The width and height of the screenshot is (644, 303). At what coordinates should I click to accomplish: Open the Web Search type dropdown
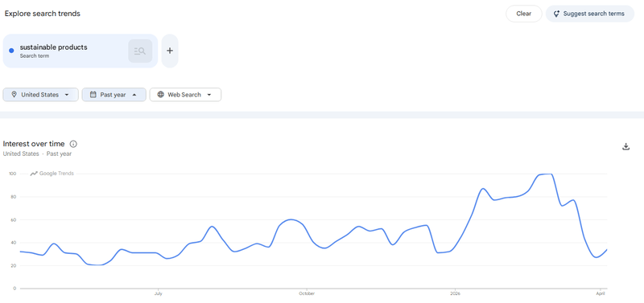185,95
